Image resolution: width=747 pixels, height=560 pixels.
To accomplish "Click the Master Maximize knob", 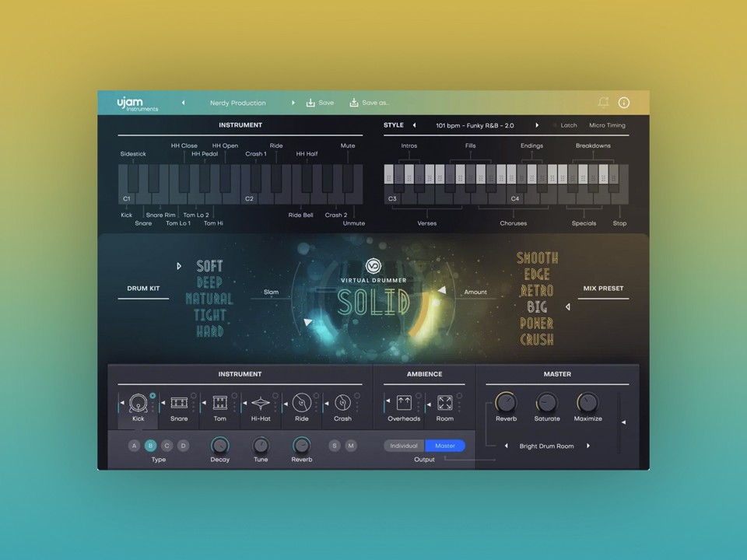I will coord(588,403).
